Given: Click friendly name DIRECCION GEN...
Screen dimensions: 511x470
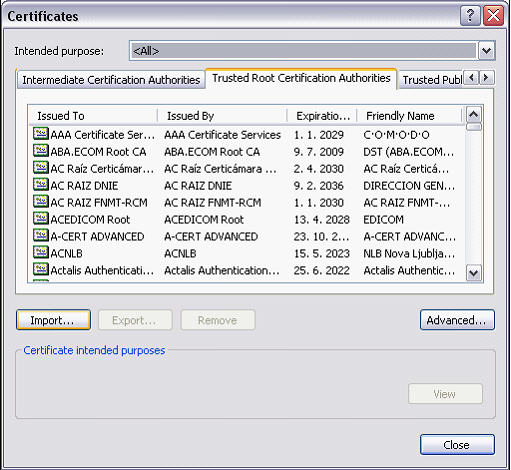Looking at the screenshot, I should coord(409,186).
